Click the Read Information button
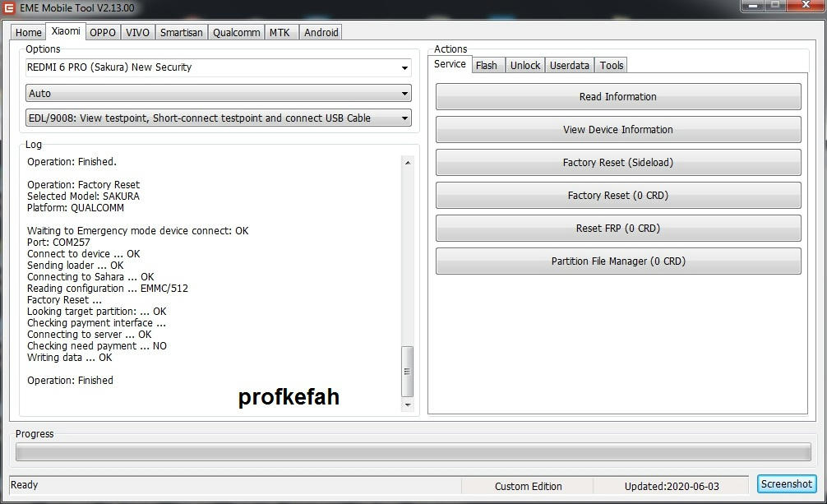827x504 pixels. 617,96
